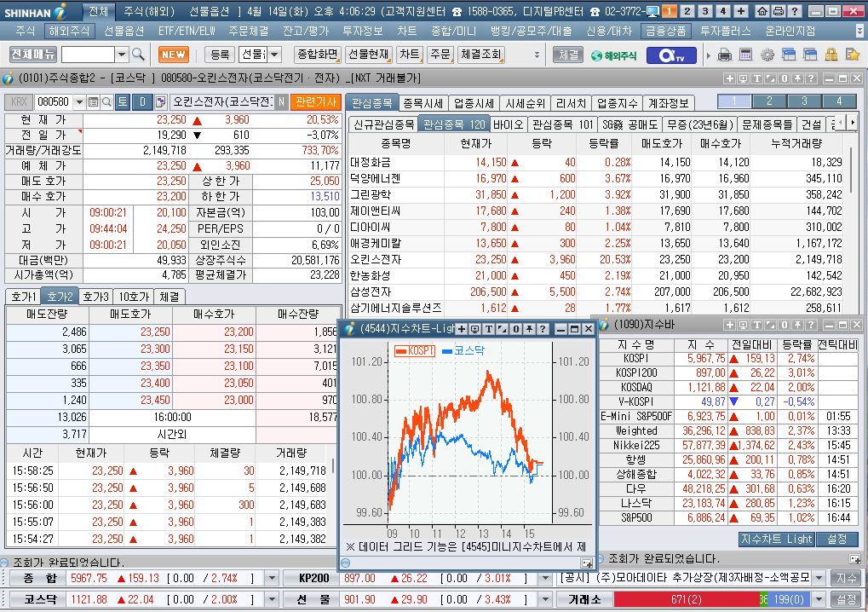This screenshot has height=612, width=868.
Task: Open the settings gear in toolbar
Action: [767, 55]
